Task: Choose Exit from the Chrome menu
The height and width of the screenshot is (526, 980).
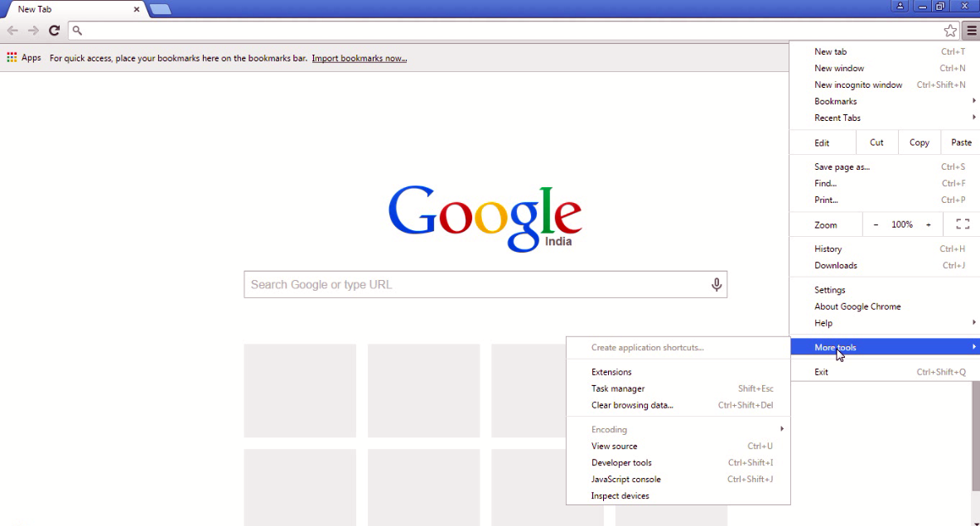Action: click(883, 372)
